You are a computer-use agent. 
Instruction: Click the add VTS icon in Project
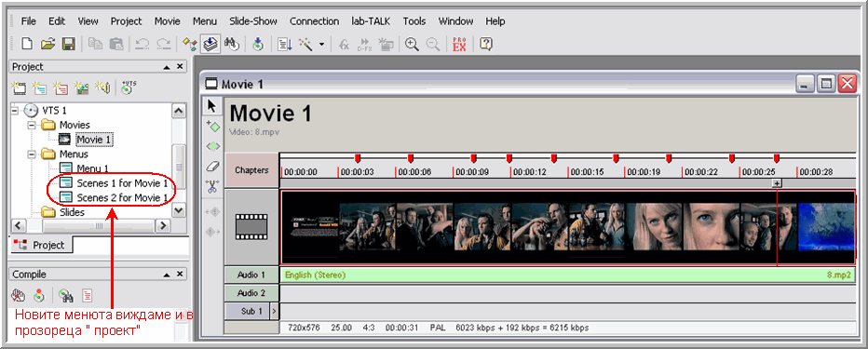[129, 87]
